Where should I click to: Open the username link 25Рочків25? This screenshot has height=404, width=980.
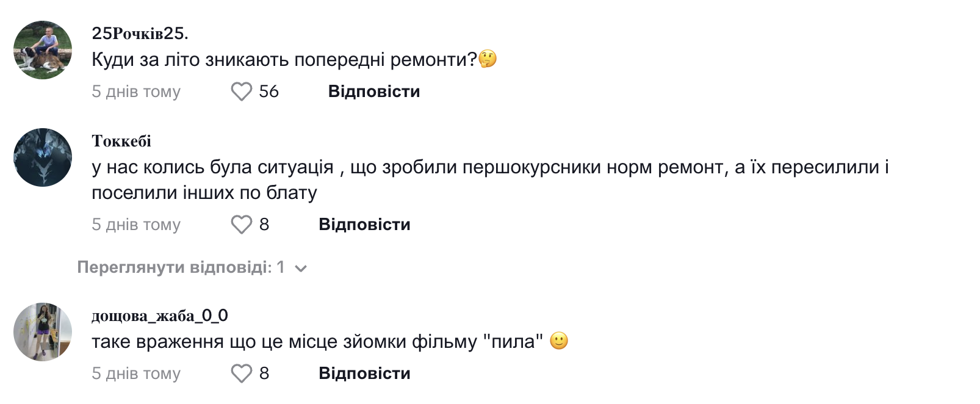coord(140,33)
